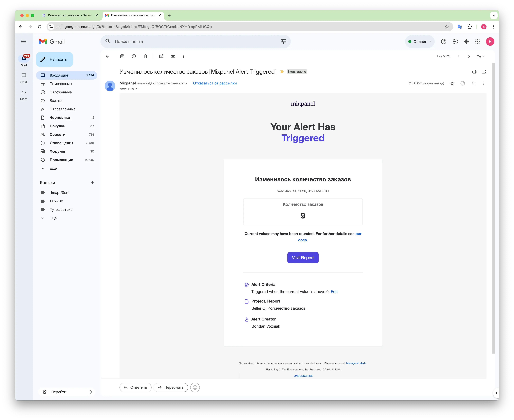
Task: Click the Visit Report button
Action: point(303,258)
